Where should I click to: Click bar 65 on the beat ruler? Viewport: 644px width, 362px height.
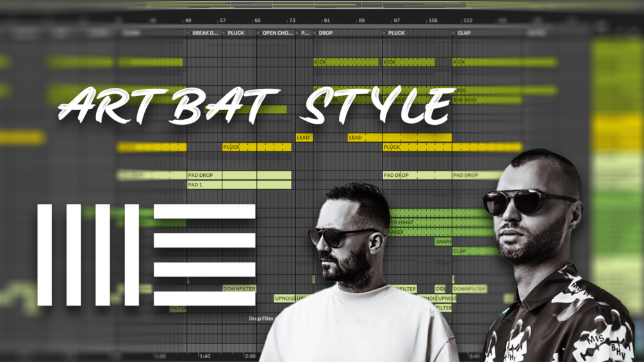coord(257,20)
